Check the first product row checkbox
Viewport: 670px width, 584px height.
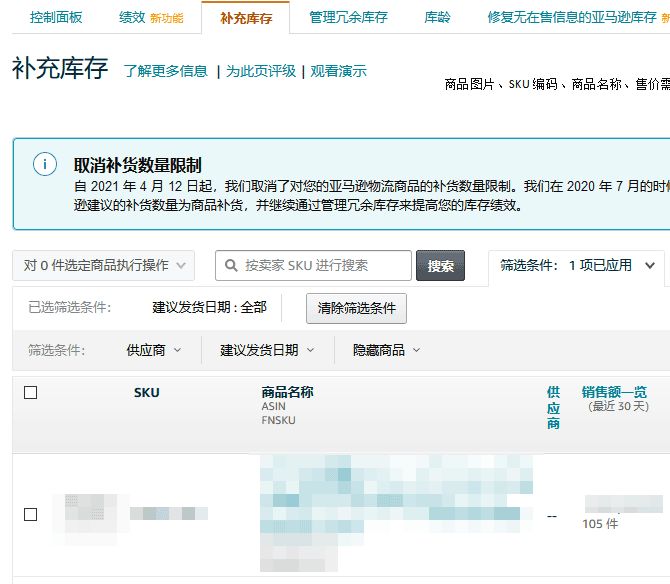[x=31, y=514]
